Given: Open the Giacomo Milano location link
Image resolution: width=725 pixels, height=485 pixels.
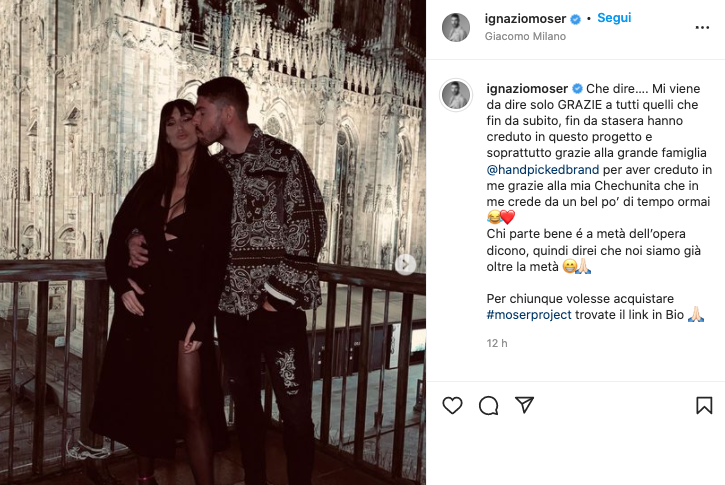Looking at the screenshot, I should click(x=525, y=36).
